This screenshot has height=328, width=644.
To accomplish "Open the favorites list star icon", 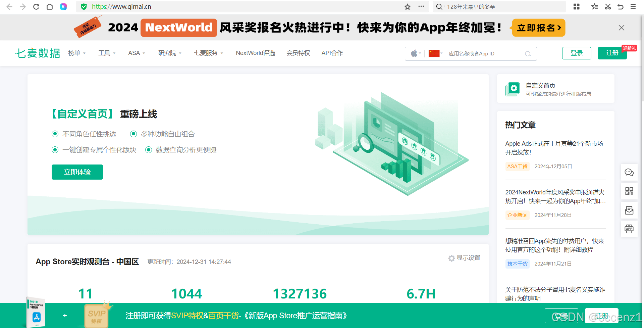I will [594, 7].
